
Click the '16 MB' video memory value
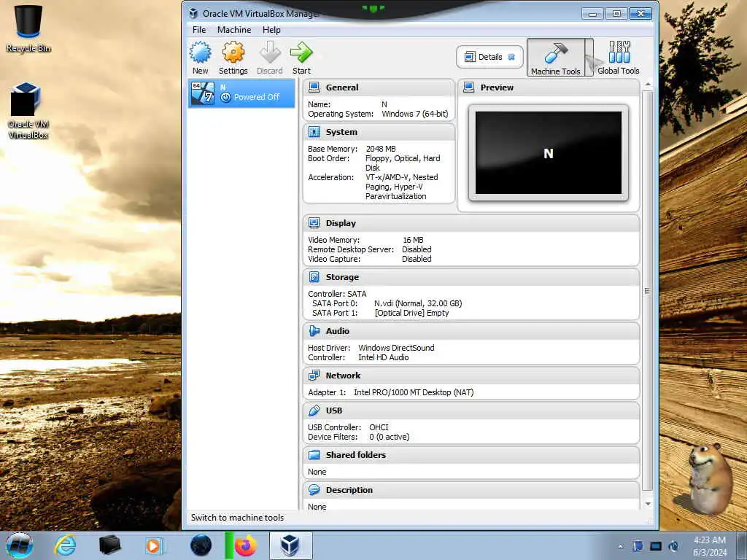[x=413, y=240]
